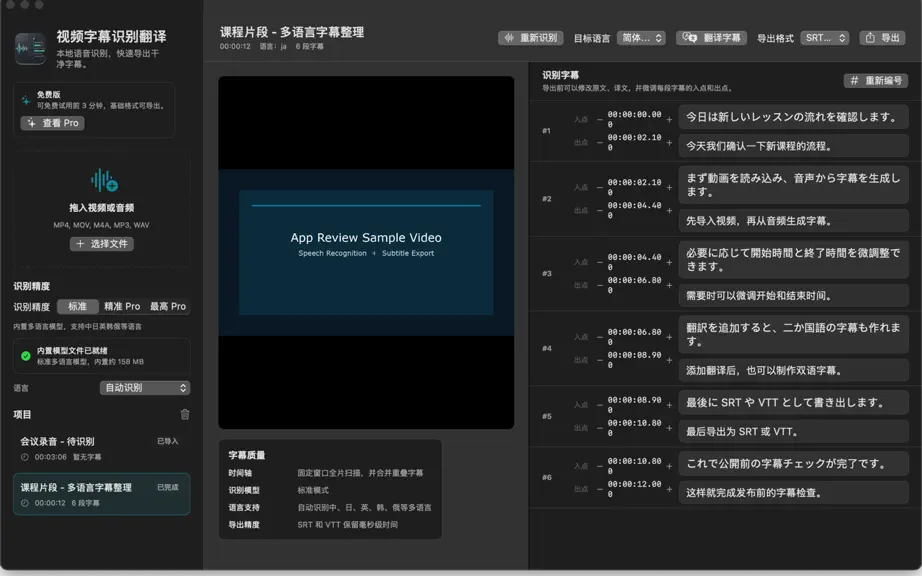The width and height of the screenshot is (922, 576).
Task: Edit Japanese text of subtitle #4
Action: (793, 334)
